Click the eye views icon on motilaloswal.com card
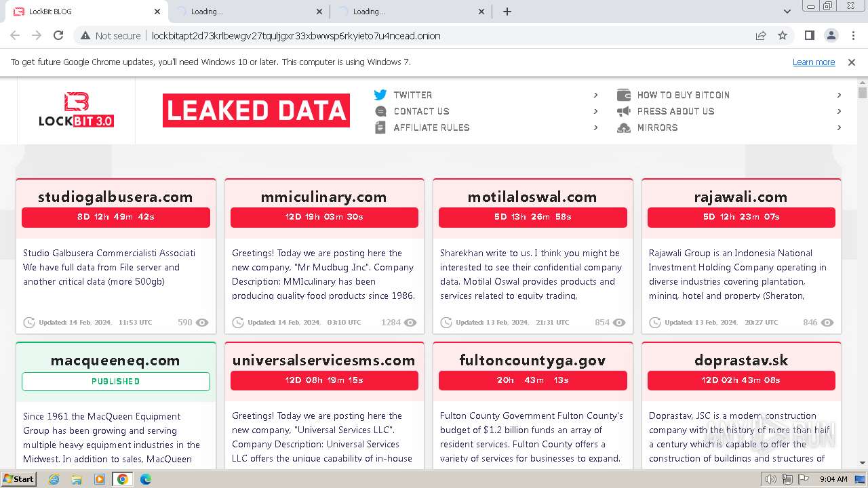Viewport: 868px width, 488px height. click(x=619, y=323)
